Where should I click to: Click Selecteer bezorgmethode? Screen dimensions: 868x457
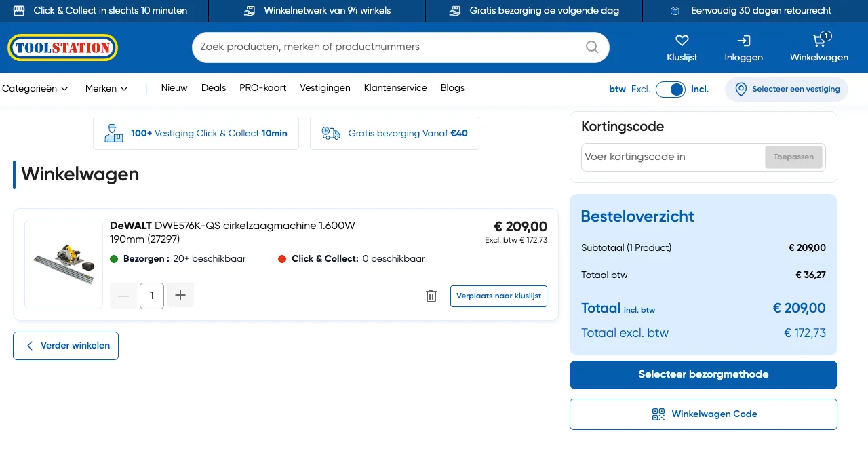tap(703, 374)
